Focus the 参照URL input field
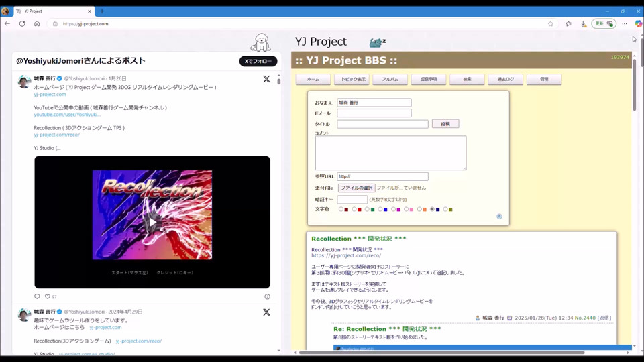Viewport: 644px width, 362px height. point(383,176)
